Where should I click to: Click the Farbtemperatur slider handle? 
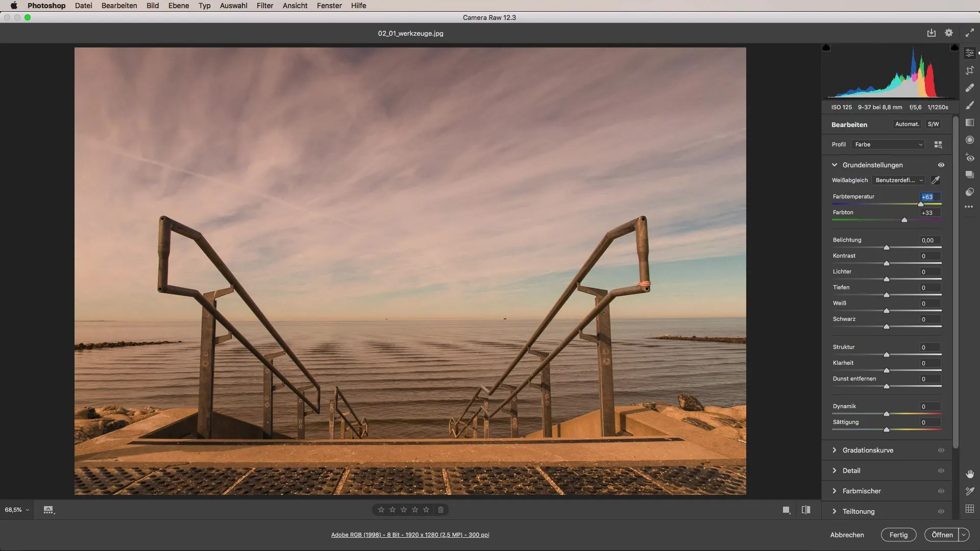click(921, 204)
